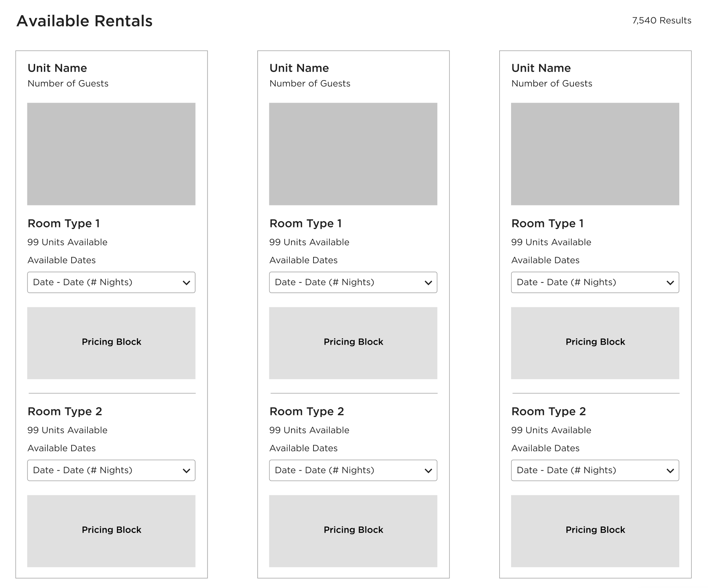Click Room Type 2 heading in third card
This screenshot has width=708, height=588.
(548, 411)
